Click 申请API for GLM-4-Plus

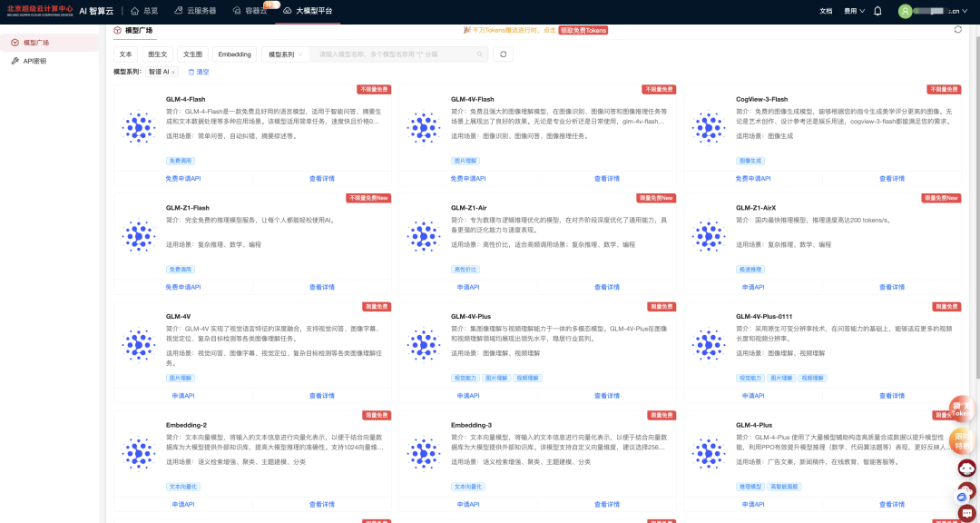point(753,505)
